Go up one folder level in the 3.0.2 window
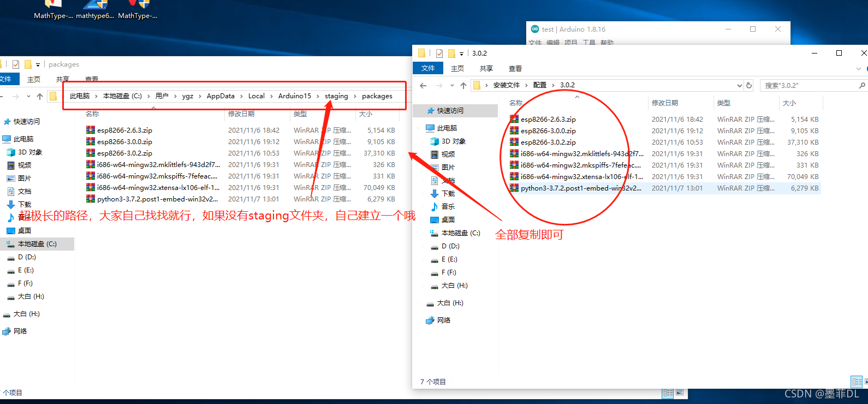The width and height of the screenshot is (868, 404). click(463, 85)
